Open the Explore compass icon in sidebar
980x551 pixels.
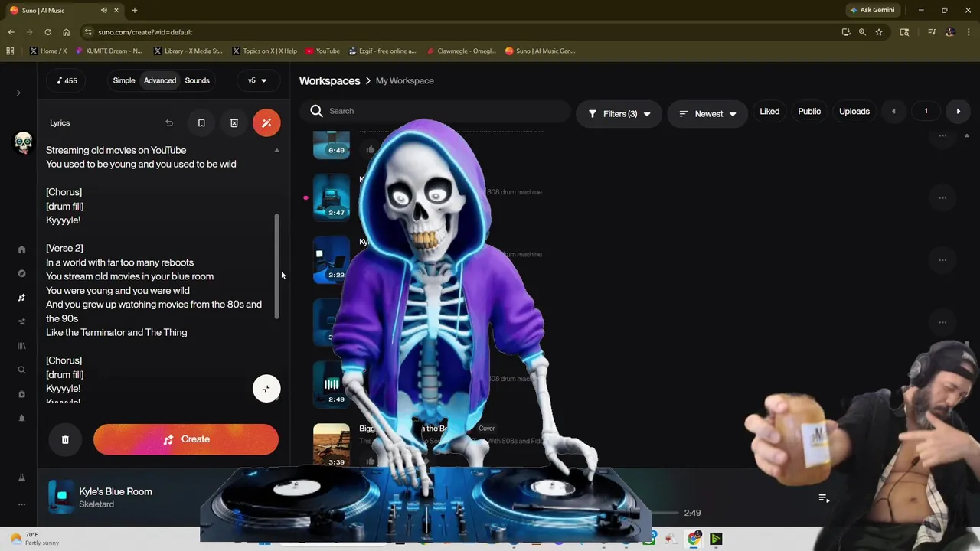[21, 273]
